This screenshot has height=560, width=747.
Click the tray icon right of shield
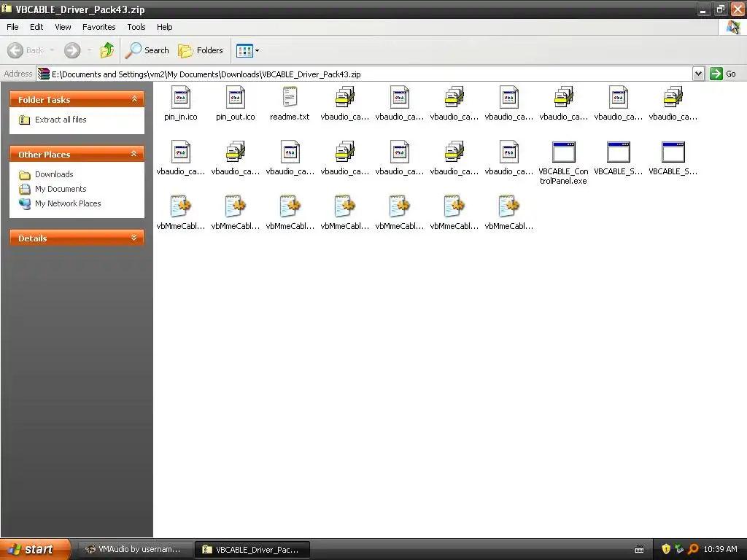(679, 549)
